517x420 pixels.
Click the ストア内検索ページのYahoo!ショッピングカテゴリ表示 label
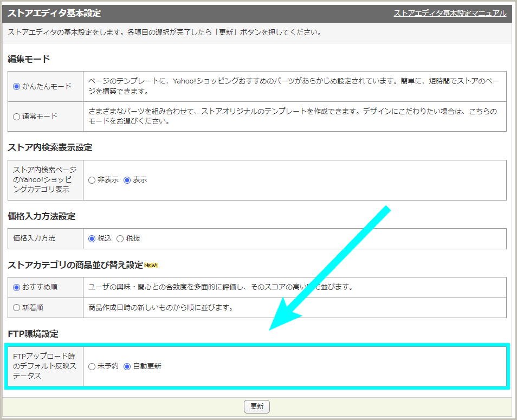click(x=46, y=180)
